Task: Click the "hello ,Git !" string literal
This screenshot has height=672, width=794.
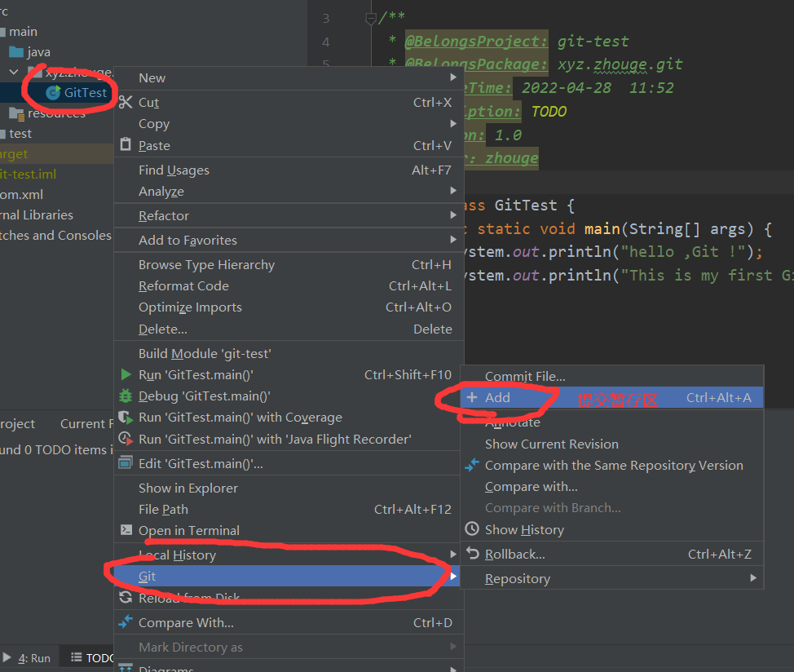Action: click(683, 252)
